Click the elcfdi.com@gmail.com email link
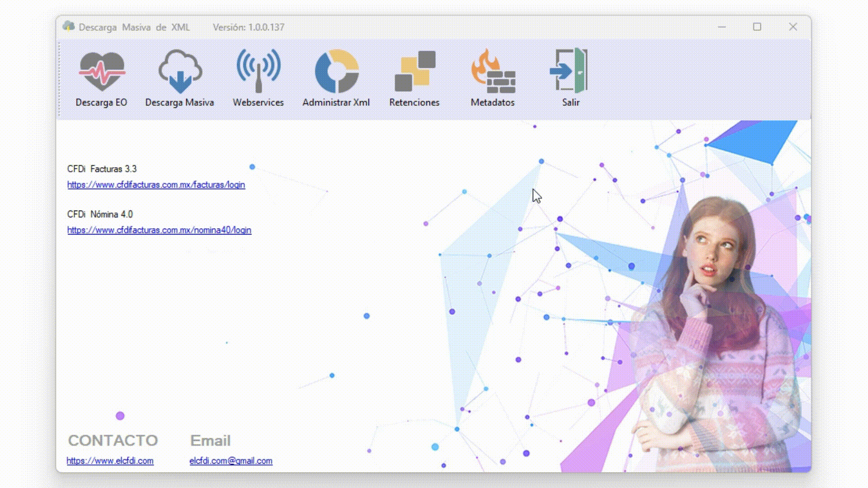868x488 pixels. [231, 461]
